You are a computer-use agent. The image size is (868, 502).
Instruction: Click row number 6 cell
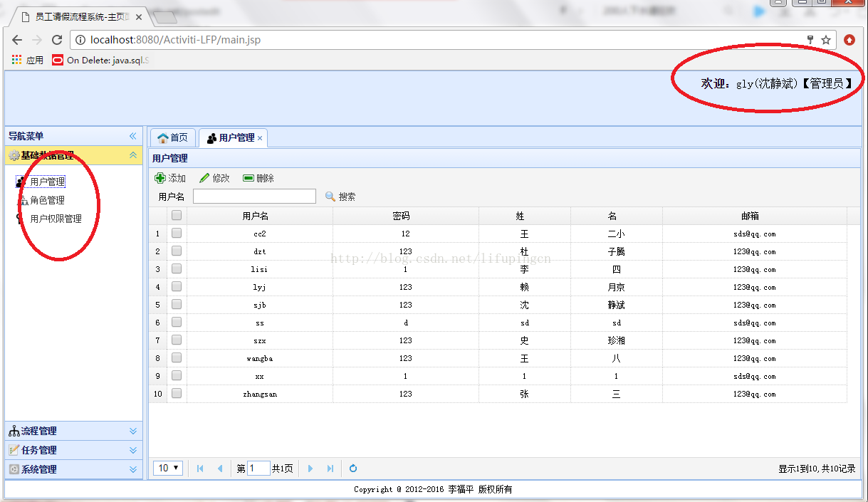click(158, 323)
